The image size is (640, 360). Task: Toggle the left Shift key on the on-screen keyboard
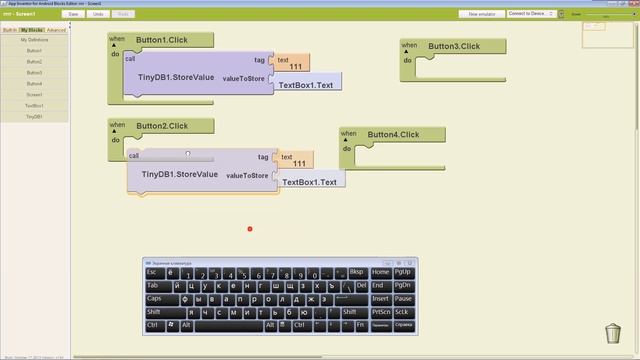[166, 313]
